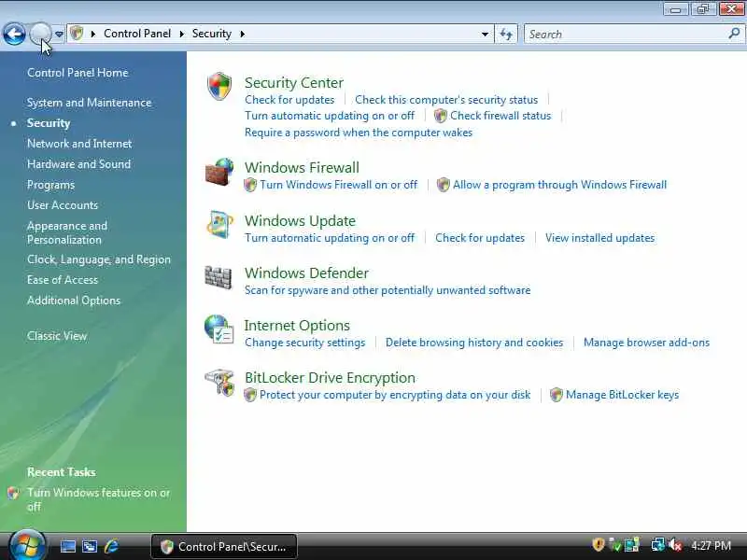Open Hardware and Sound category
747x560 pixels.
click(78, 164)
